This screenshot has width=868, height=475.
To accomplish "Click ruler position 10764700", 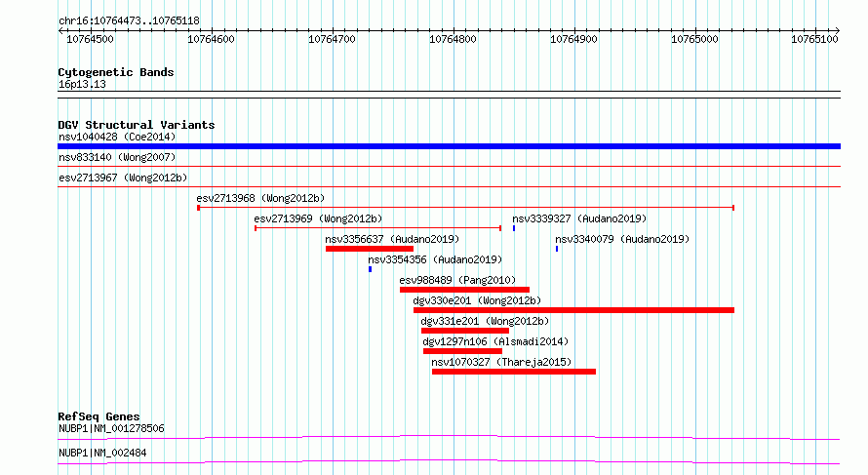I will point(333,39).
